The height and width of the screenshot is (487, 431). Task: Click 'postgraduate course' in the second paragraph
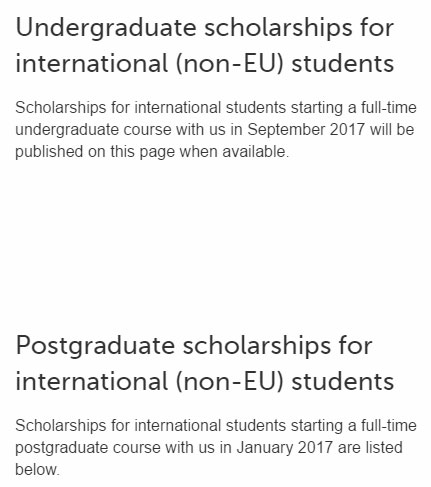(x=88, y=448)
